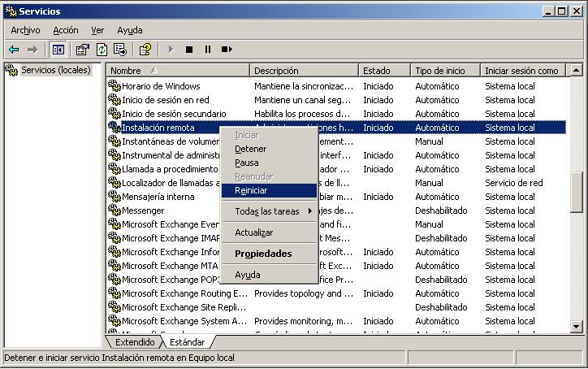The image size is (588, 369).
Task: Click the Forward arrow toolbar icon
Action: (x=32, y=50)
